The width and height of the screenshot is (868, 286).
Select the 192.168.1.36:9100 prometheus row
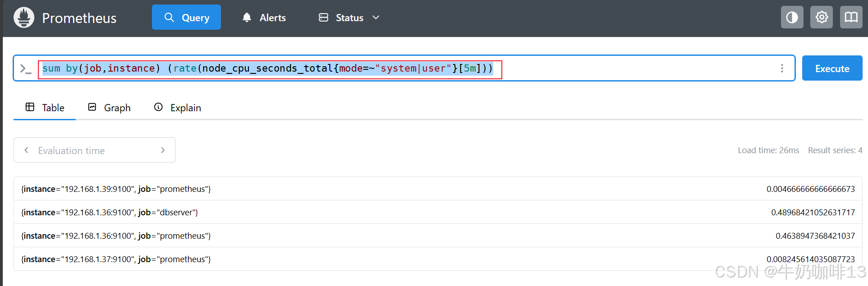tap(438, 236)
